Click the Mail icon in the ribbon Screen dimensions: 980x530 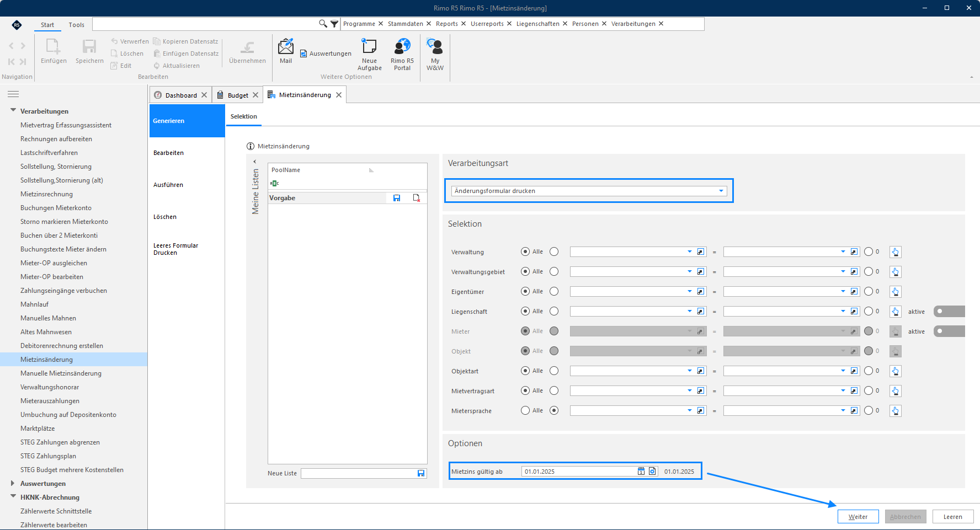click(x=285, y=51)
